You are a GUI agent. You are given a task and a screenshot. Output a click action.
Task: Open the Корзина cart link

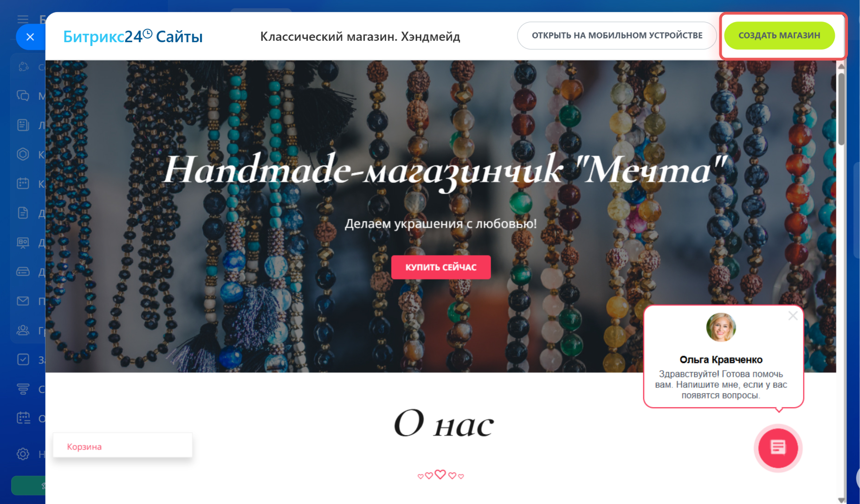pyautogui.click(x=84, y=446)
